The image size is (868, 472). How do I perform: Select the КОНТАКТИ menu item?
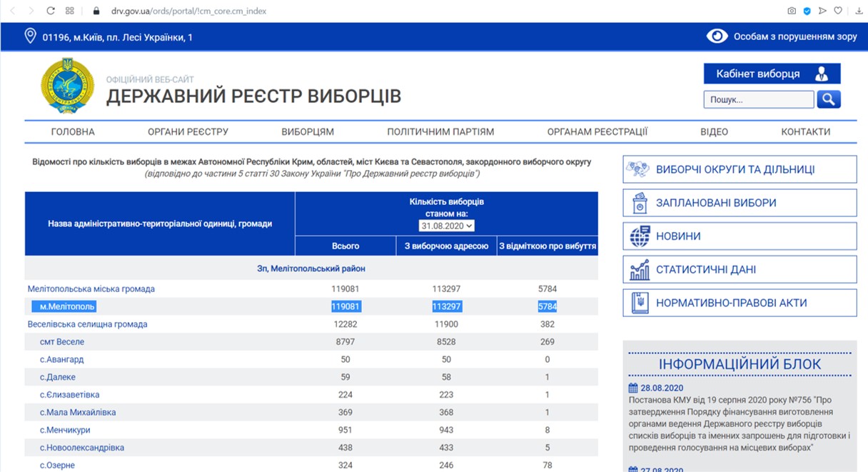pos(805,132)
